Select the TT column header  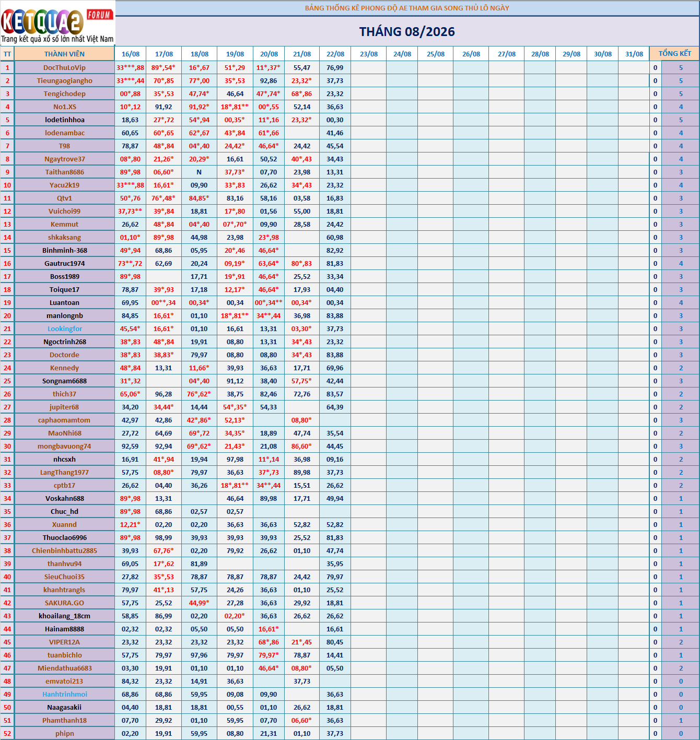pos(7,54)
